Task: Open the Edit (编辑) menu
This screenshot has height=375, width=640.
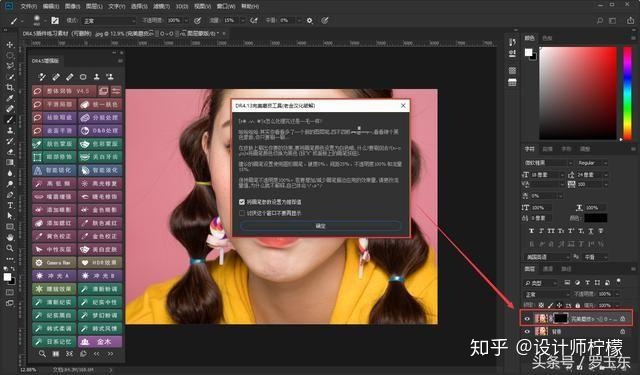Action: [51, 7]
